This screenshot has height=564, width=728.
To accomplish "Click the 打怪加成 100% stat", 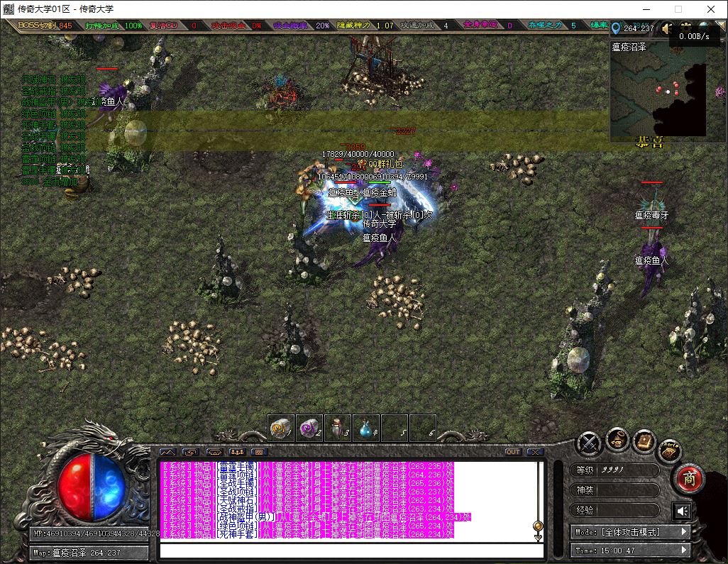I will 114,25.
